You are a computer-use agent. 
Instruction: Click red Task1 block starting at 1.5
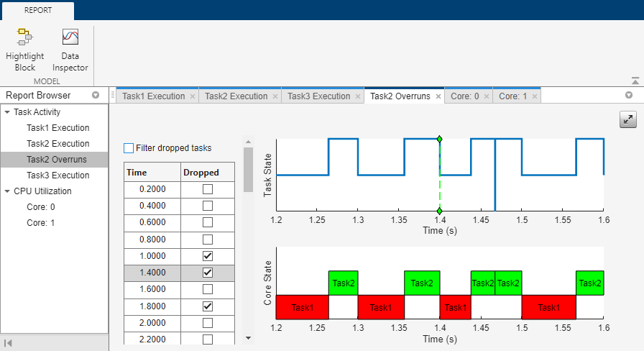pyautogui.click(x=548, y=307)
